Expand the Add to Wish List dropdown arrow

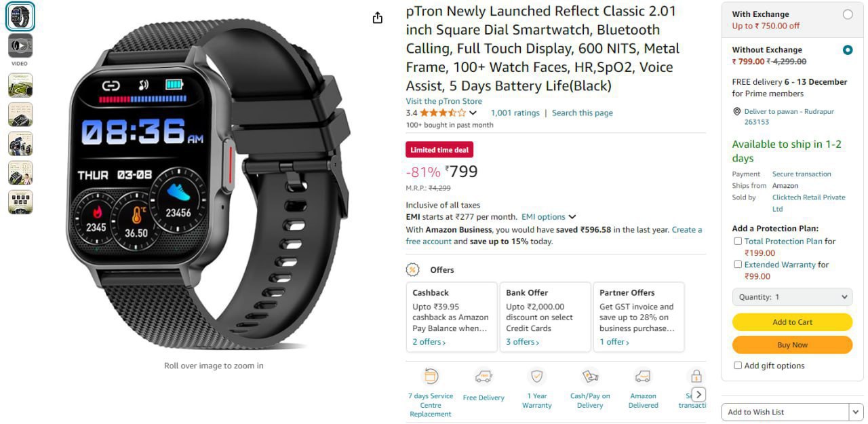pyautogui.click(x=855, y=412)
